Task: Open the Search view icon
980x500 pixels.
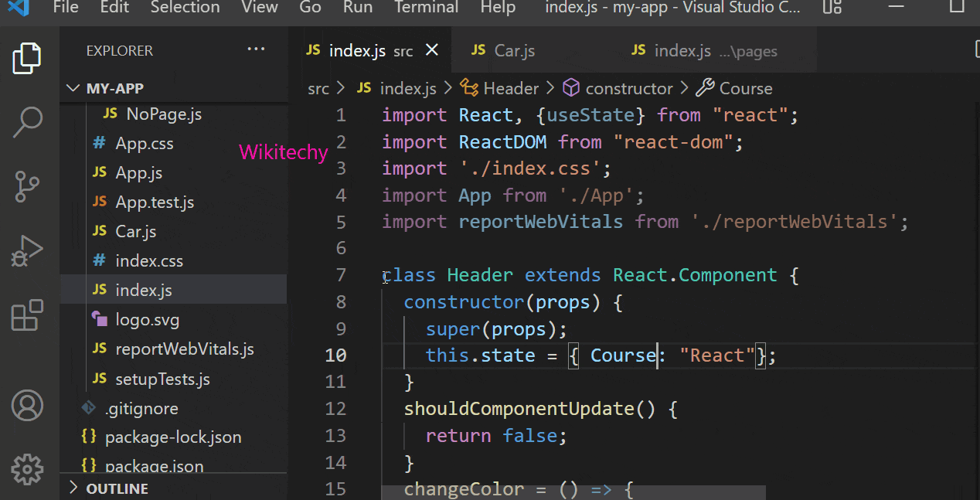Action: tap(27, 123)
